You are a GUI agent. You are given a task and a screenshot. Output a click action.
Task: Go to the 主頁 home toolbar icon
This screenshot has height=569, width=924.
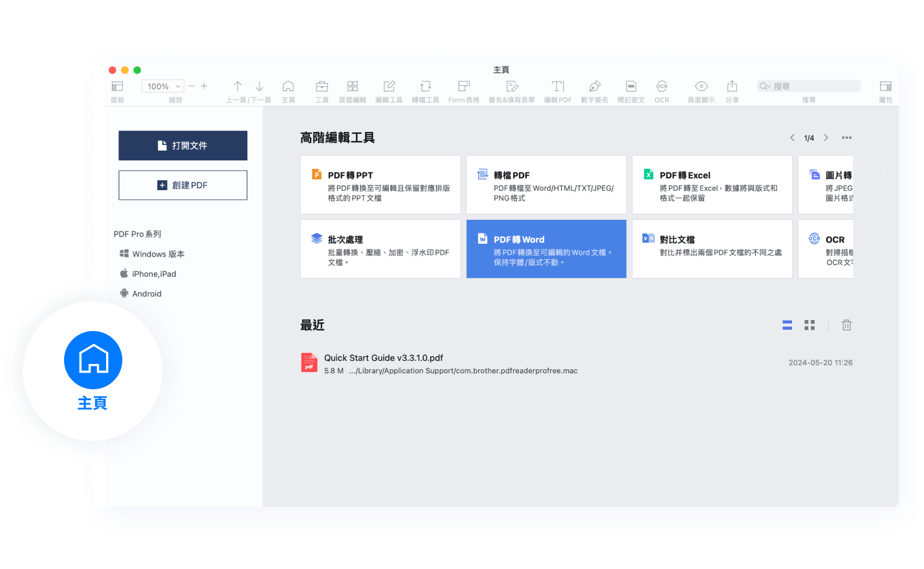288,87
